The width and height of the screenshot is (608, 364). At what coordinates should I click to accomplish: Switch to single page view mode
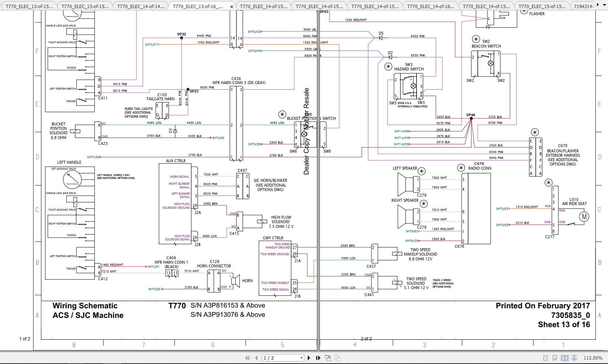point(546,358)
